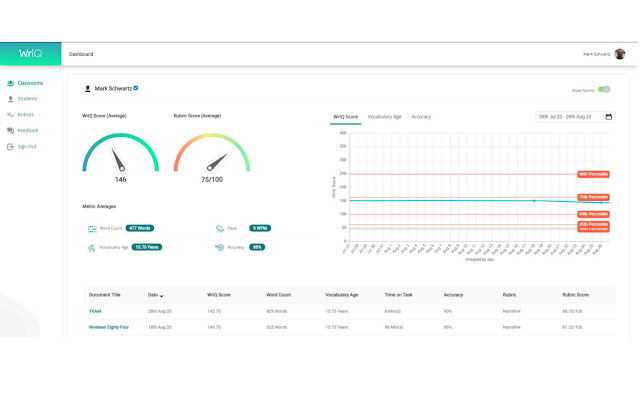Viewport: 640px width, 400px height.
Task: Click the Sign Out icon
Action: pos(10,147)
